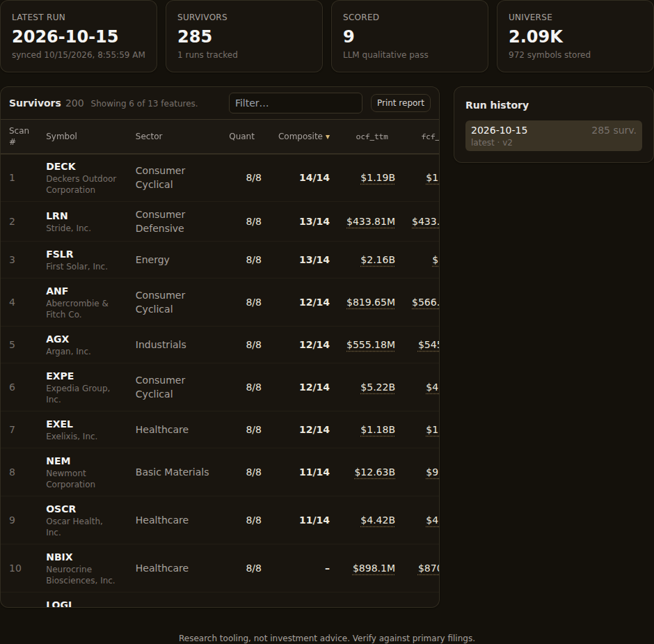Click the $819.65M ocf_ttm value
Viewport: 654px width, 644px height.
(370, 302)
